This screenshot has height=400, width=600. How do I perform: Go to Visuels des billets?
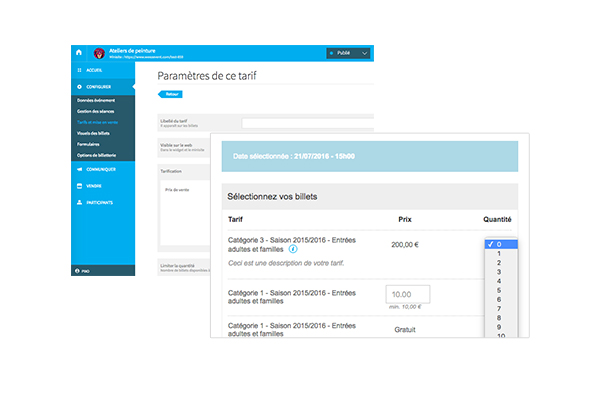[93, 133]
